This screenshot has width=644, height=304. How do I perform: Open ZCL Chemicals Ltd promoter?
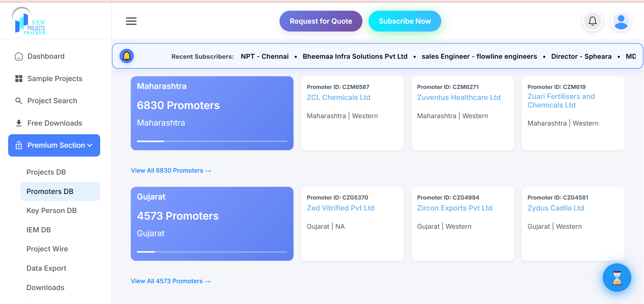pos(338,97)
